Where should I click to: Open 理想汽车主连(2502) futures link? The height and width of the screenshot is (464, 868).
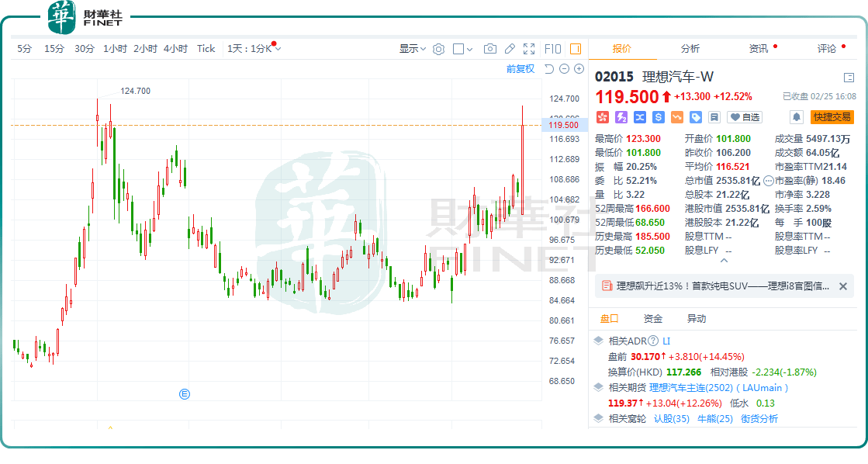(691, 388)
